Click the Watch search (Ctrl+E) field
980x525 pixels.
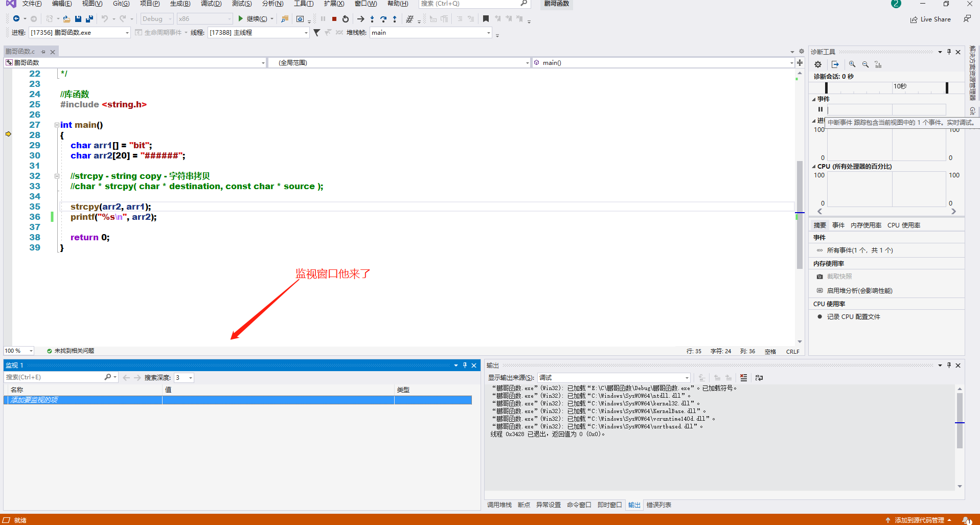[54, 377]
